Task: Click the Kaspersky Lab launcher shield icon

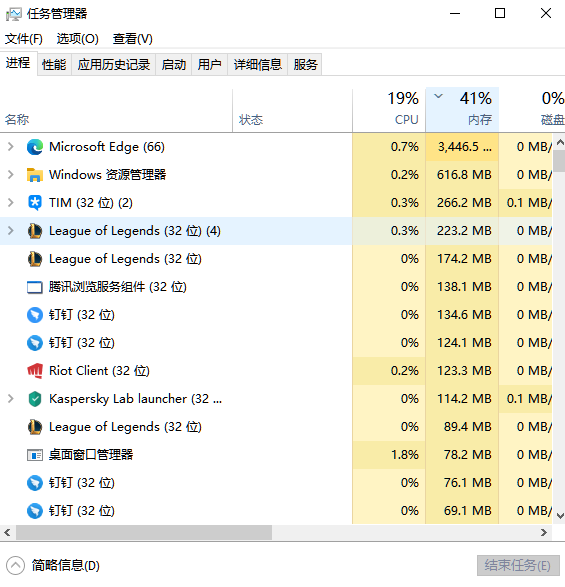Action: pyautogui.click(x=35, y=399)
